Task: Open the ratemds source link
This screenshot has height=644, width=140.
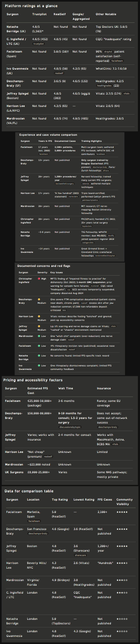Action: click(x=86, y=184)
